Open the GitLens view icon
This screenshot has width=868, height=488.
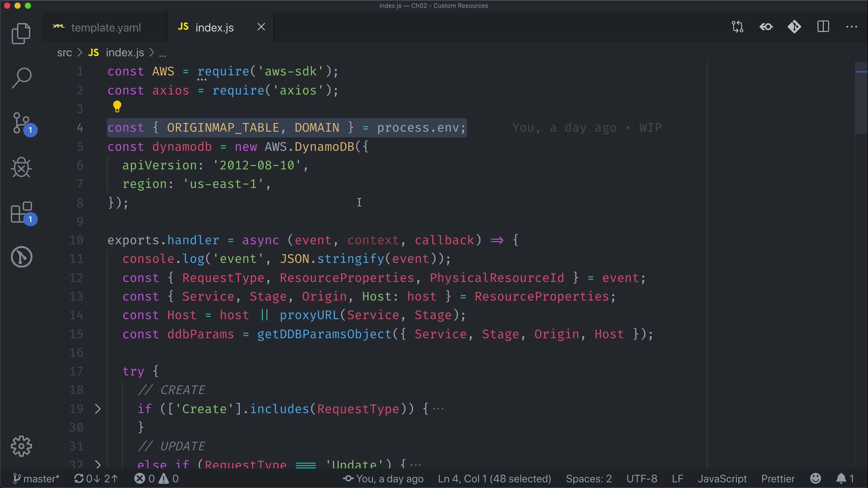pos(21,257)
